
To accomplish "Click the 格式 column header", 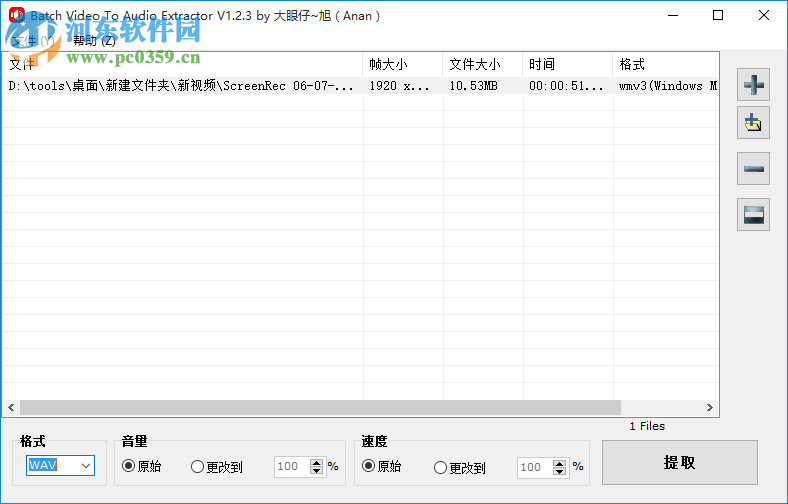I will coord(665,64).
